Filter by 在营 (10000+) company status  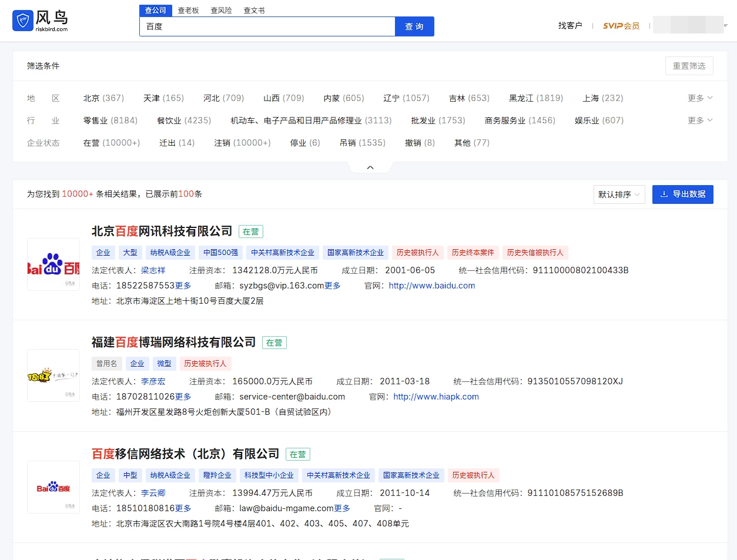tap(112, 143)
